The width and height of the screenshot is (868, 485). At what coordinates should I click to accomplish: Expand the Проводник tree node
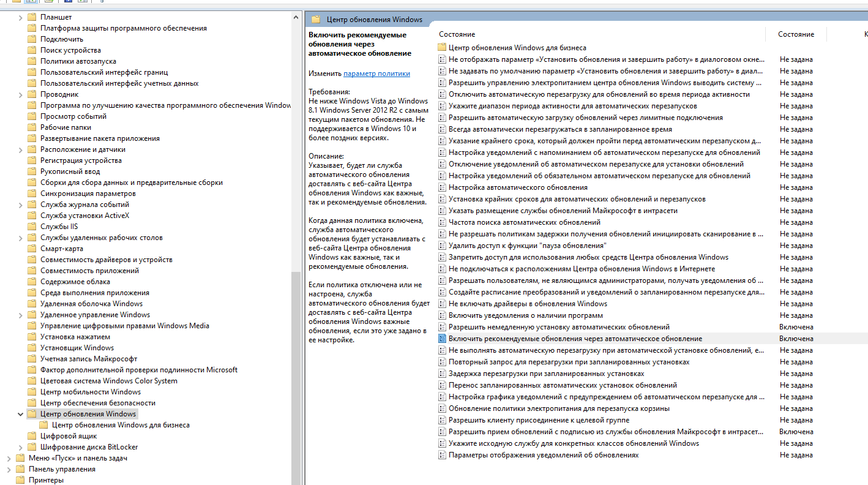click(x=21, y=94)
